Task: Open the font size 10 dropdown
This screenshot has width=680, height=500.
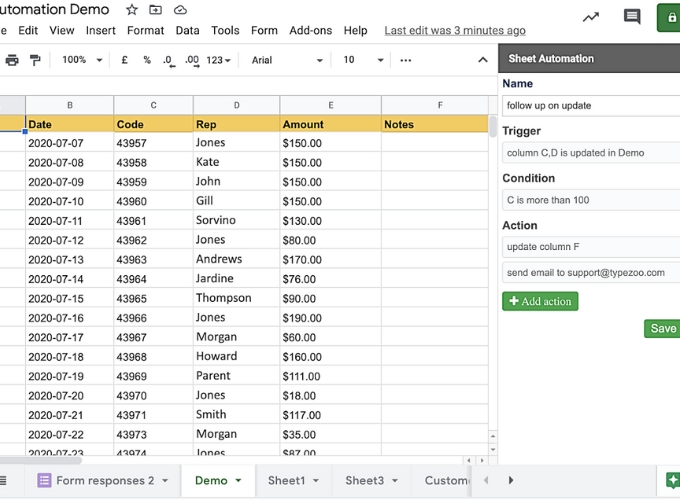Action: point(363,60)
